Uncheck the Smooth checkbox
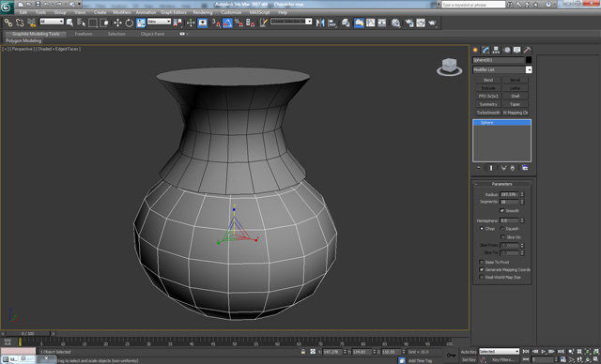Image resolution: width=601 pixels, height=364 pixels. (501, 210)
